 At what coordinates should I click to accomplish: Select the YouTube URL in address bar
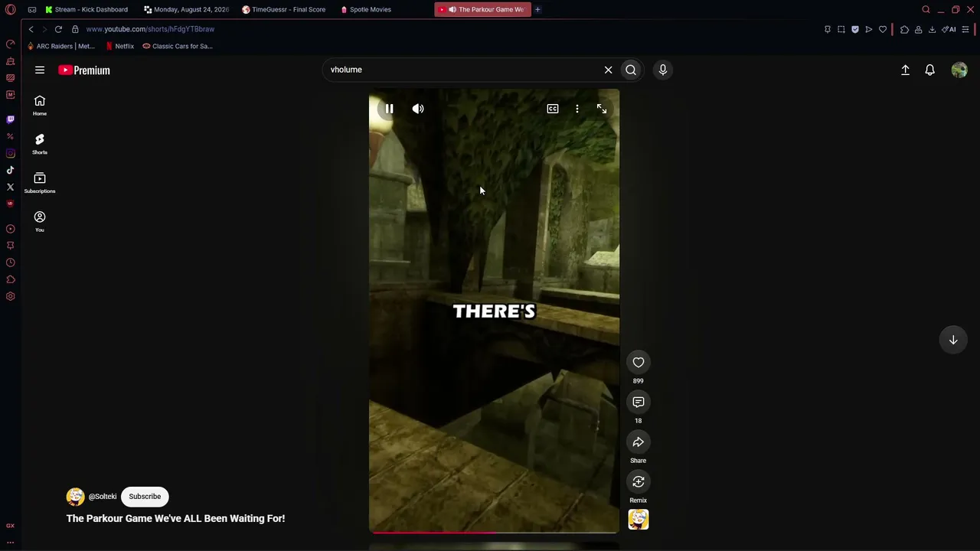(x=150, y=29)
